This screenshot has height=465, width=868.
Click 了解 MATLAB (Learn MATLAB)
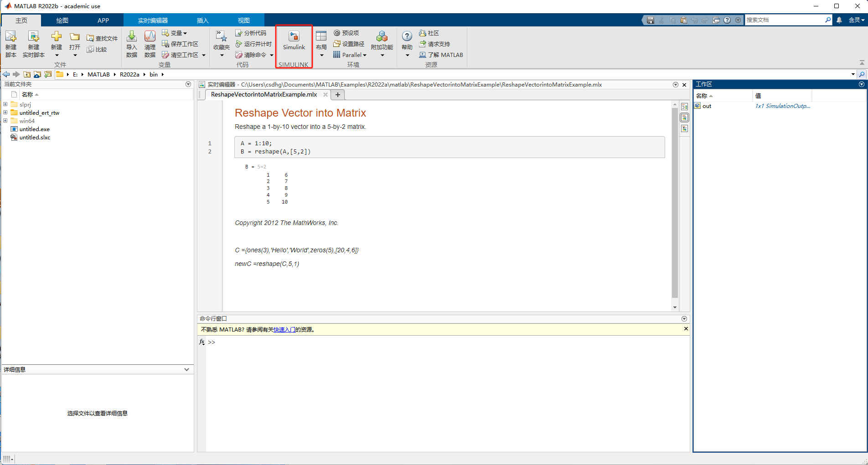pyautogui.click(x=441, y=55)
